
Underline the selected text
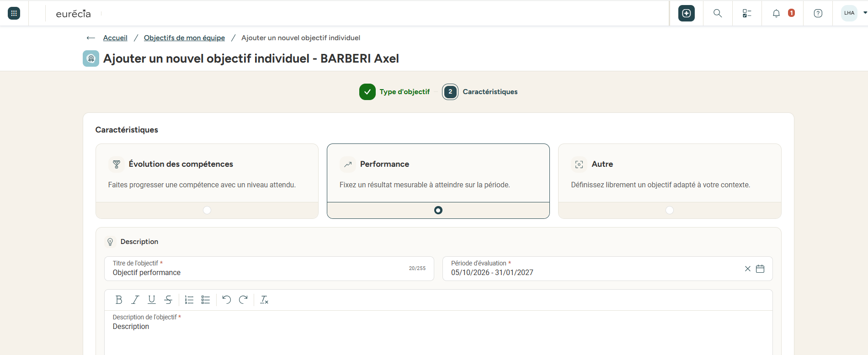pos(152,300)
